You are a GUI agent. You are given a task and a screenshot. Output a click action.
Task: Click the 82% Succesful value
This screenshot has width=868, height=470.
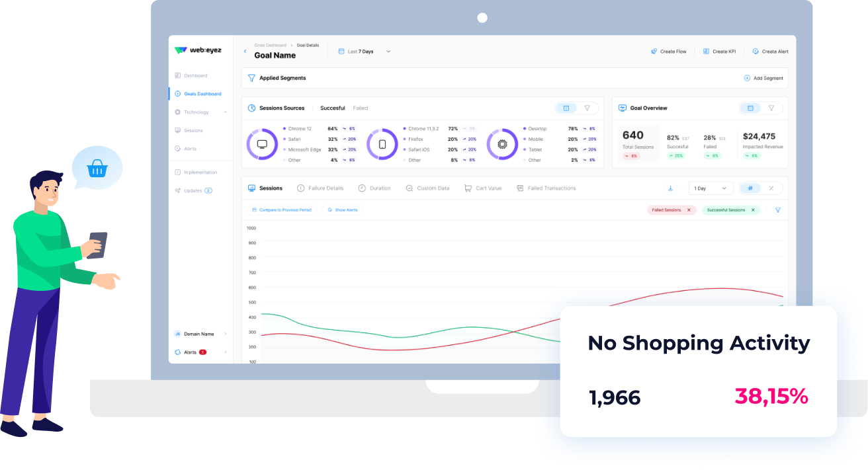(x=673, y=137)
